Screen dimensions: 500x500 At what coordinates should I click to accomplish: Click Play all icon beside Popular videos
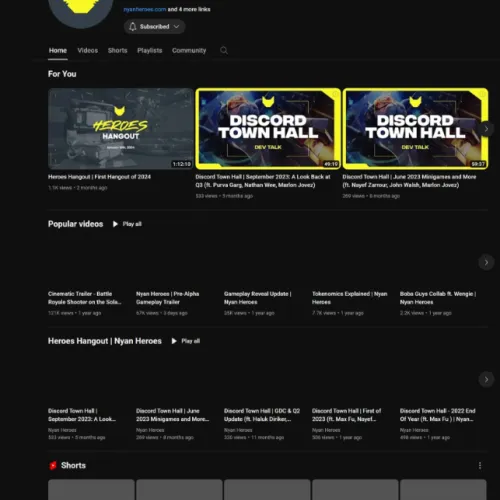coord(115,224)
